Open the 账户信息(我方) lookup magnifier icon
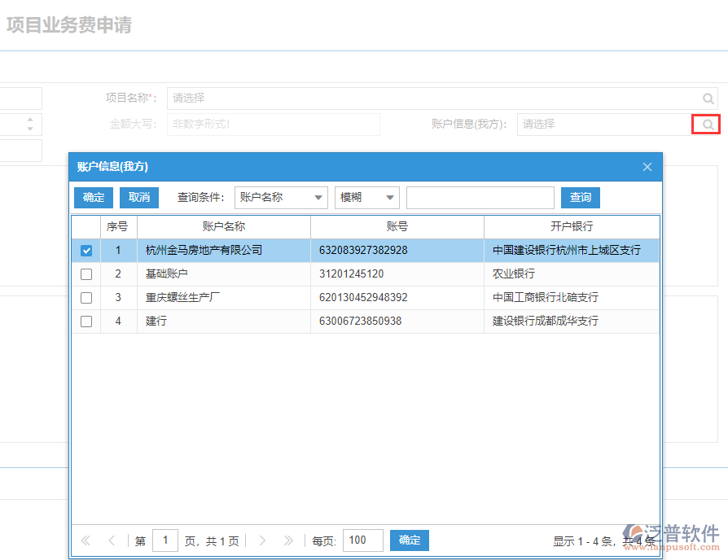The image size is (728, 560). point(705,124)
